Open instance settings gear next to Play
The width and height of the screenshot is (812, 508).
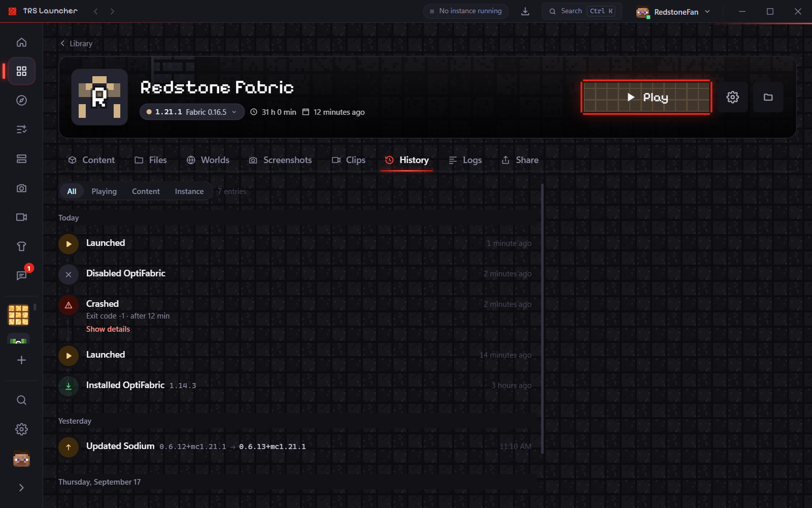[x=732, y=97]
